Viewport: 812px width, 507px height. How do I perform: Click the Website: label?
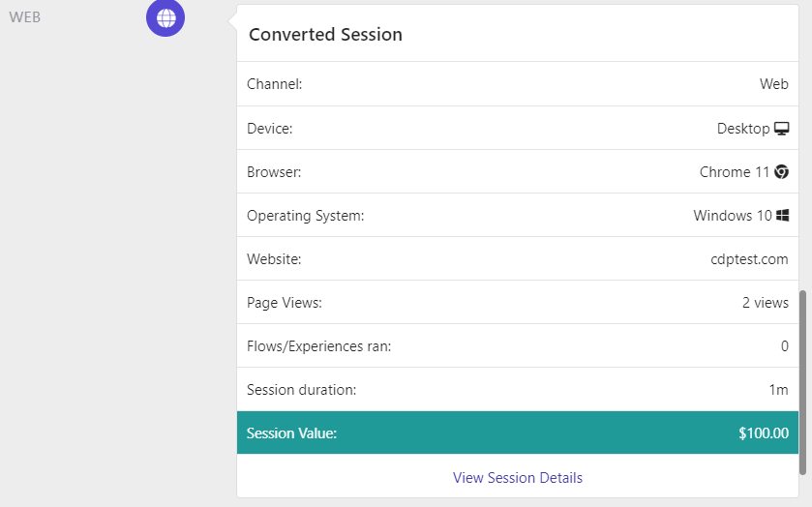274,259
